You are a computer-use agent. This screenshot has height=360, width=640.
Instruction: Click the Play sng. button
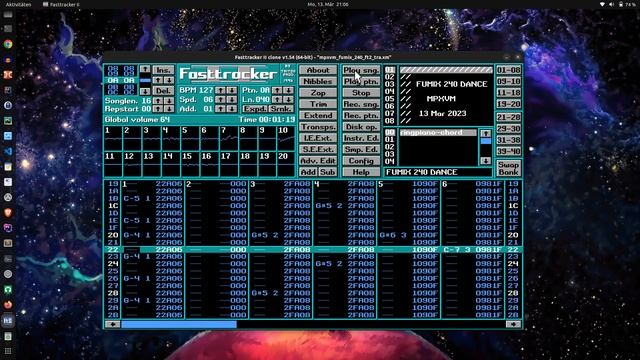coord(361,70)
